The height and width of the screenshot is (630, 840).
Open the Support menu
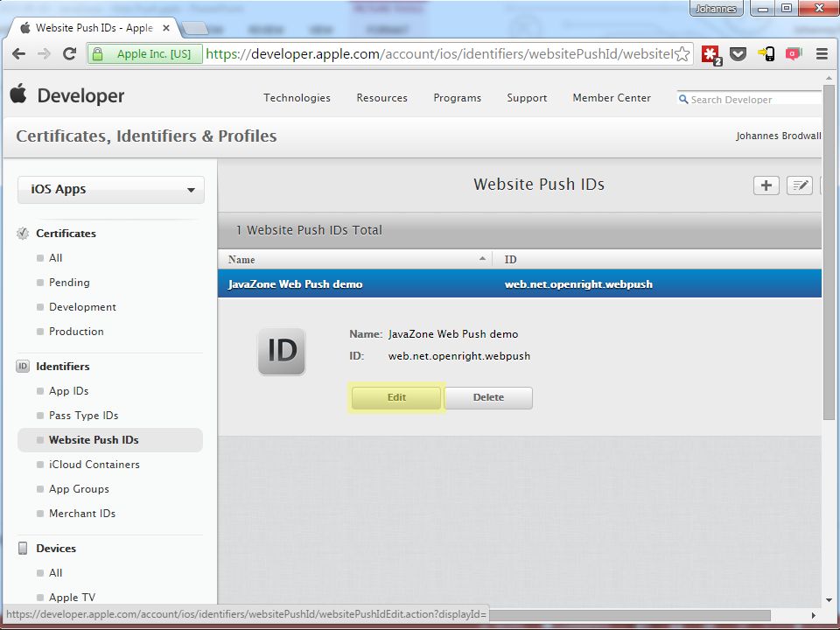point(527,98)
